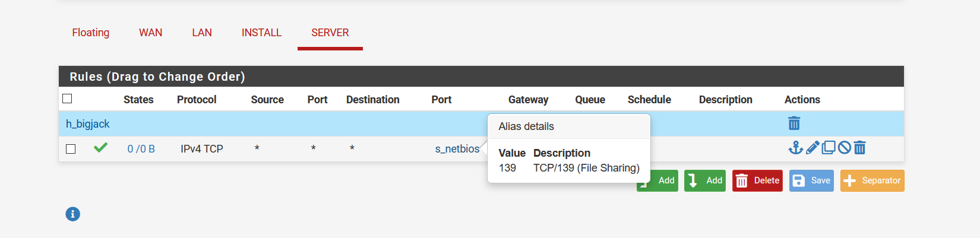
Task: Add a Separator with the orange button
Action: pyautogui.click(x=872, y=180)
